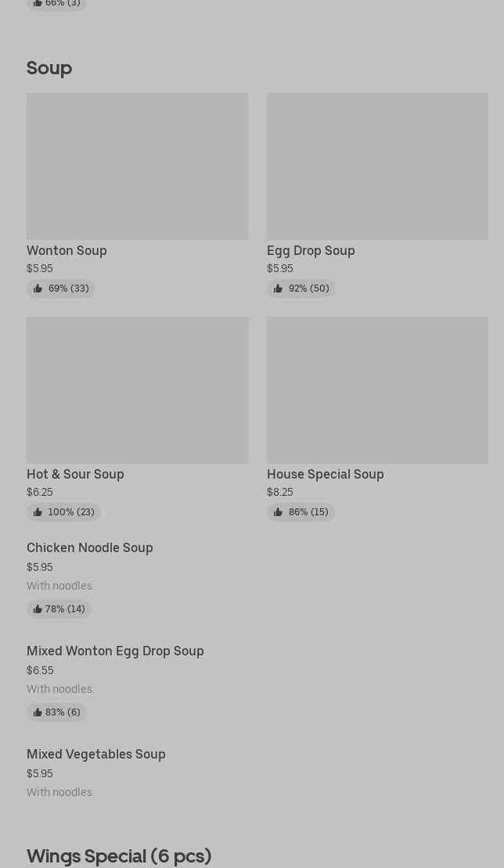Click thumbs-up icon under Wonton Soup
Screen dimensions: 504x868
point(38,289)
